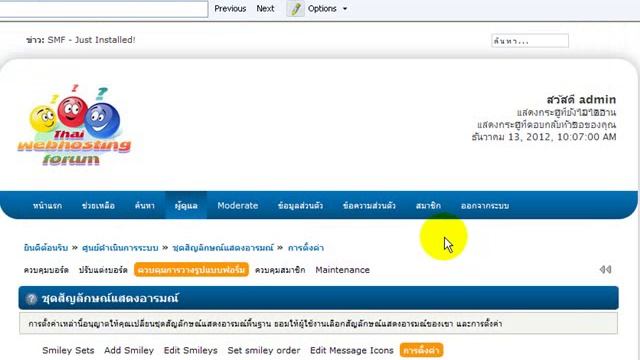Screen dimensions: 640x360
Task: Open the Smiley Sets sub-tab
Action: pos(68,350)
